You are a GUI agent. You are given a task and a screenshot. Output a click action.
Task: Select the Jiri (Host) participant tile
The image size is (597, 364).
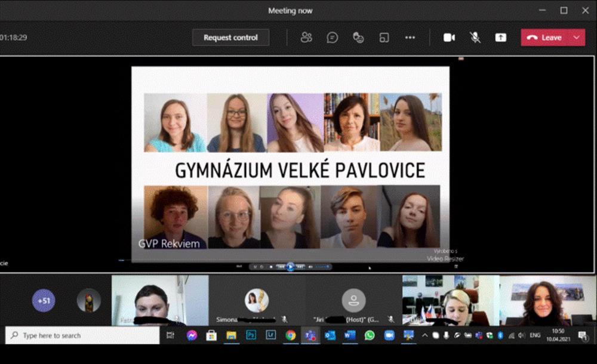tap(353, 300)
